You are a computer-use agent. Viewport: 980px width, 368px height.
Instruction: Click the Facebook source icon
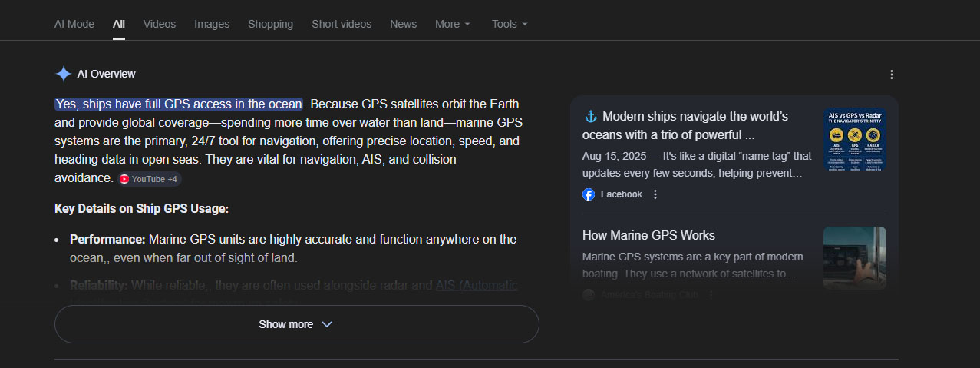point(589,194)
